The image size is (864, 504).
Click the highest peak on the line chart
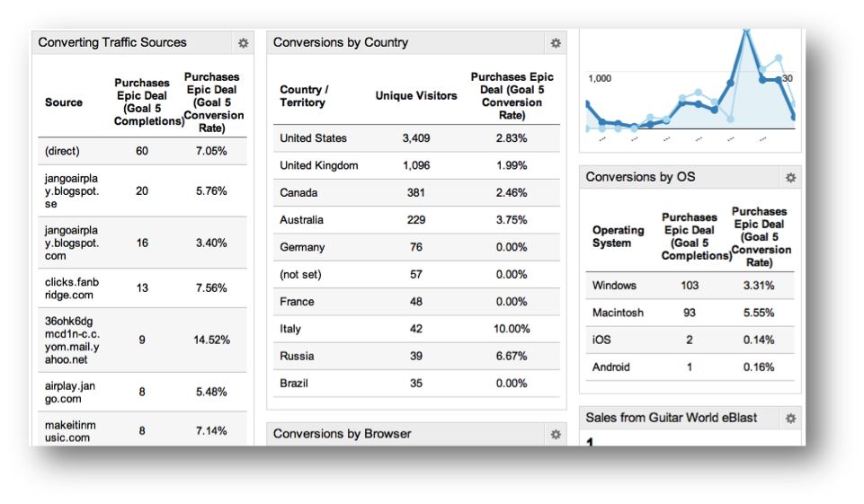(745, 35)
